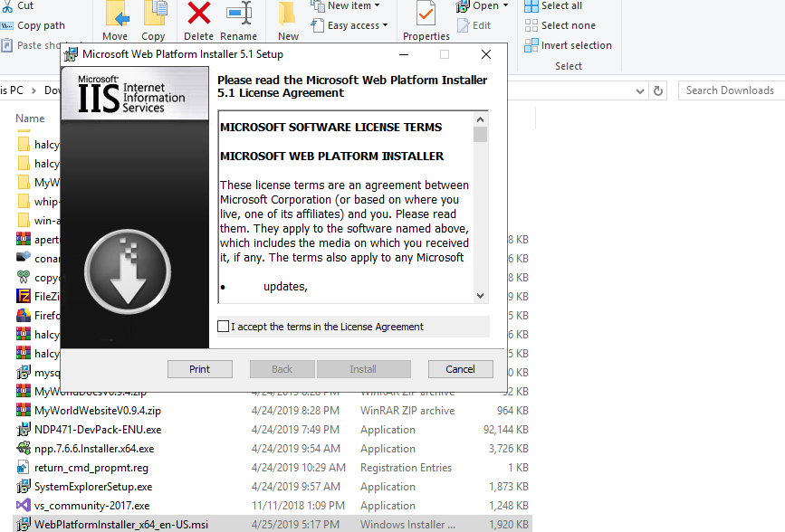Click the Invert selection icon
Image resolution: width=785 pixels, height=532 pixels.
click(531, 45)
